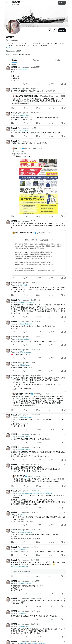Viewport: 72px width, 644px height.
Task: Share the Nov 12, 2024 post
Action: pos(65,136)
